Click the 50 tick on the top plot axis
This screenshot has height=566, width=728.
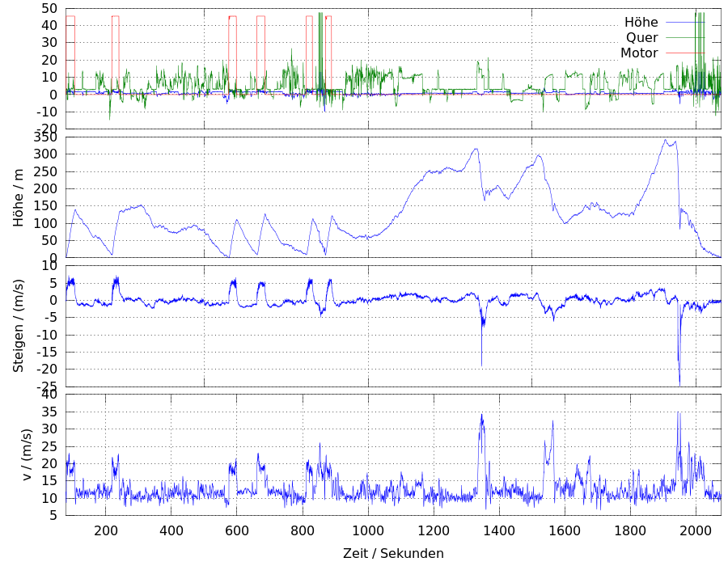coord(49,8)
